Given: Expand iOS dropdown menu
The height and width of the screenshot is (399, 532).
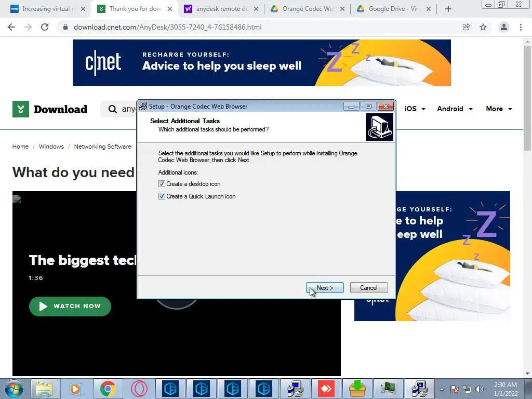Looking at the screenshot, I should (x=415, y=109).
